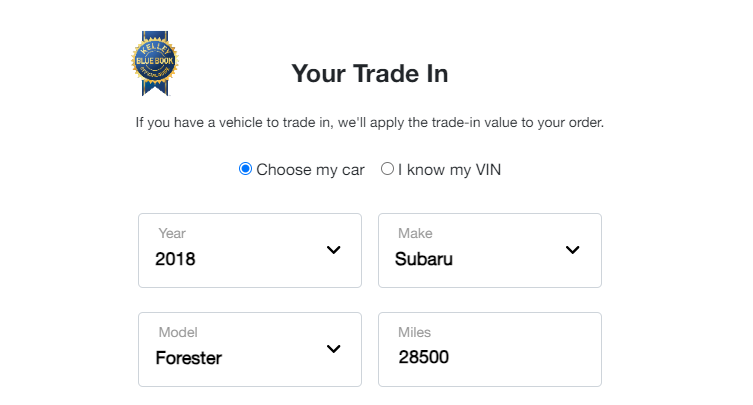Open the Year dropdown
Image resolution: width=753 pixels, height=405 pixels.
pyautogui.click(x=250, y=250)
